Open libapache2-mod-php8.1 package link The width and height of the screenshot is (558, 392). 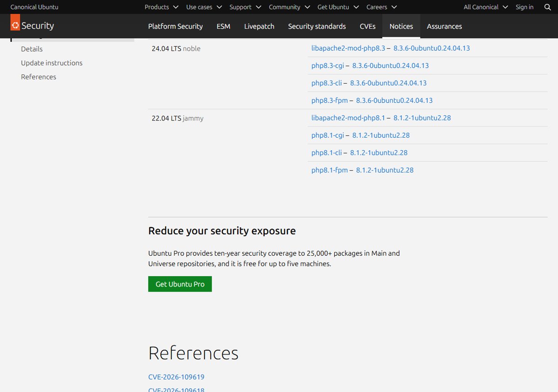click(348, 118)
